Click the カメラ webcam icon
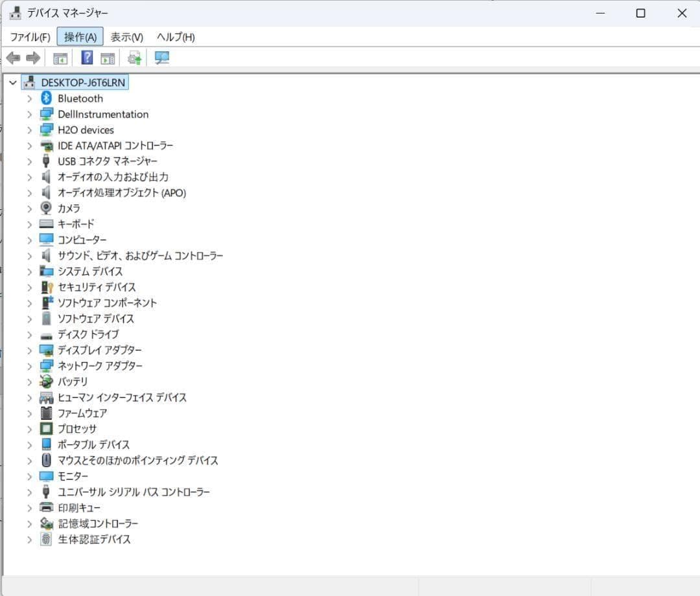The image size is (700, 596). (46, 209)
